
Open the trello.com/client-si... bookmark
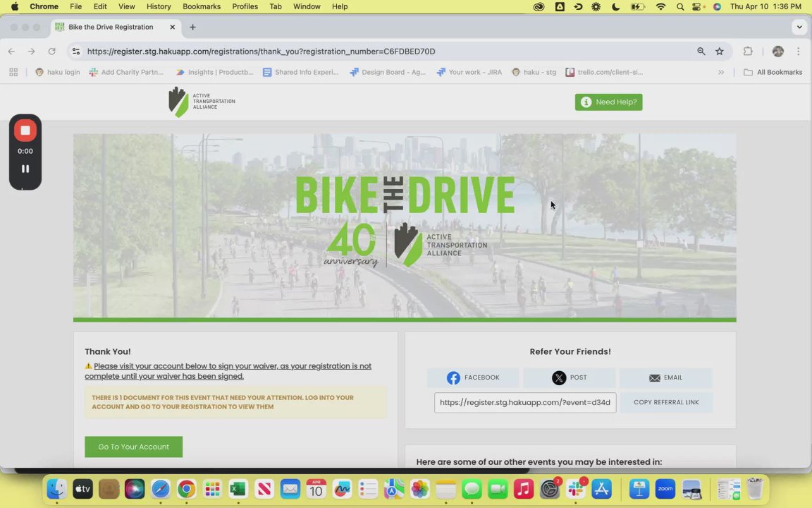(604, 72)
